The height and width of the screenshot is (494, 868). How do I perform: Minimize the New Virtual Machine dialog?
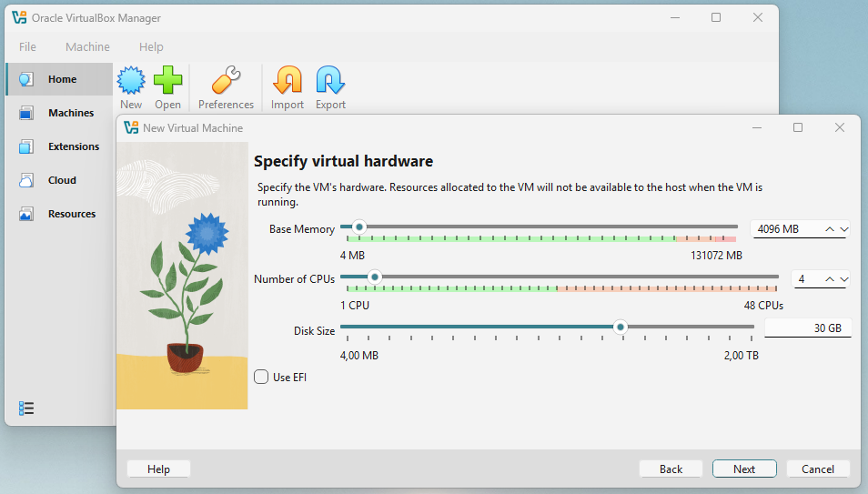(757, 127)
